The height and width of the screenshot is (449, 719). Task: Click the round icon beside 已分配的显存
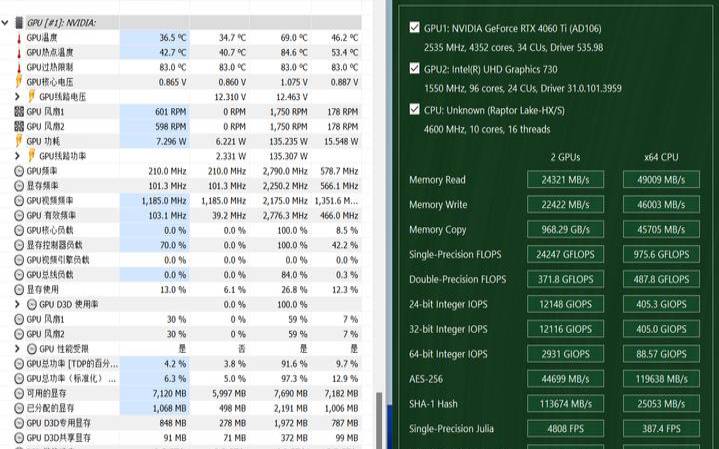click(x=19, y=408)
